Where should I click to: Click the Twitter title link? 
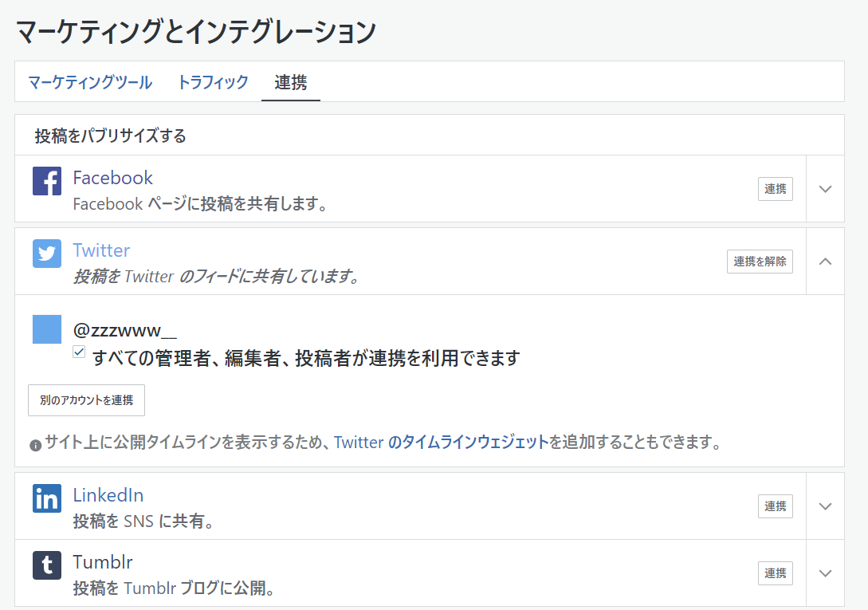101,250
